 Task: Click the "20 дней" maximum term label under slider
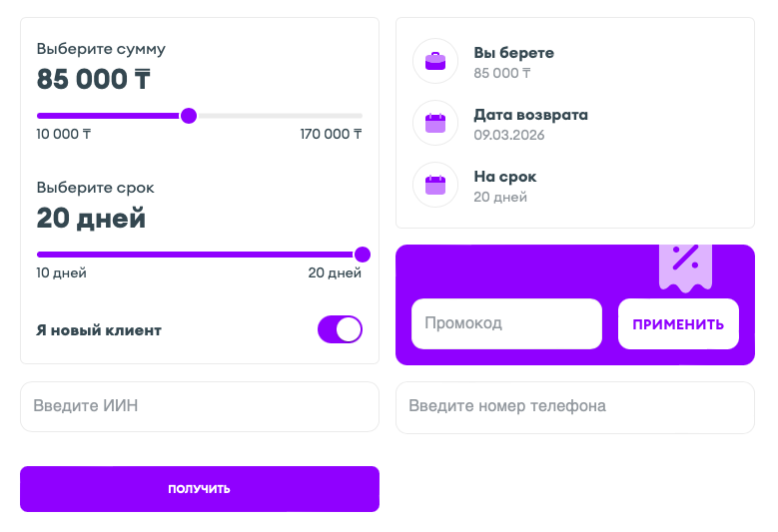[335, 272]
